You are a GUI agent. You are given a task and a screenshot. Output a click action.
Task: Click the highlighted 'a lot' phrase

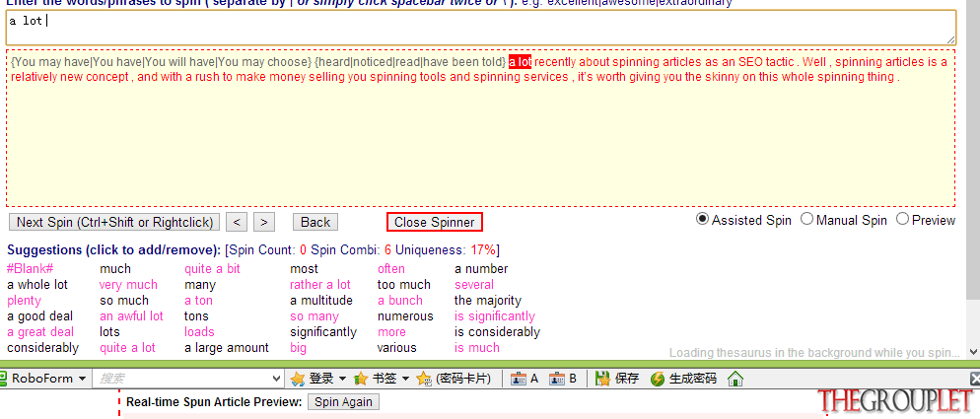[x=520, y=62]
